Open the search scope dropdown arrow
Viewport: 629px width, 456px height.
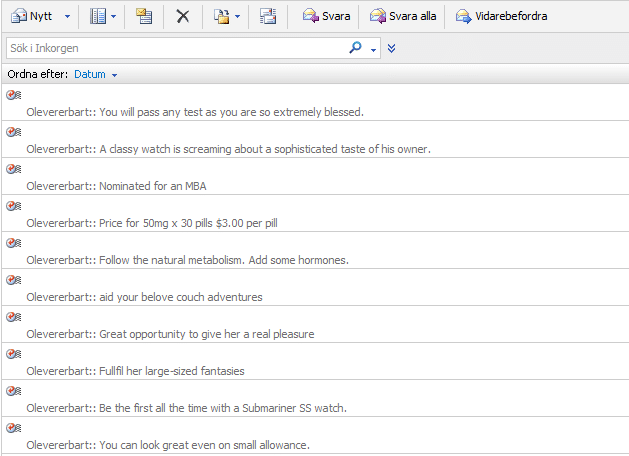coord(373,49)
